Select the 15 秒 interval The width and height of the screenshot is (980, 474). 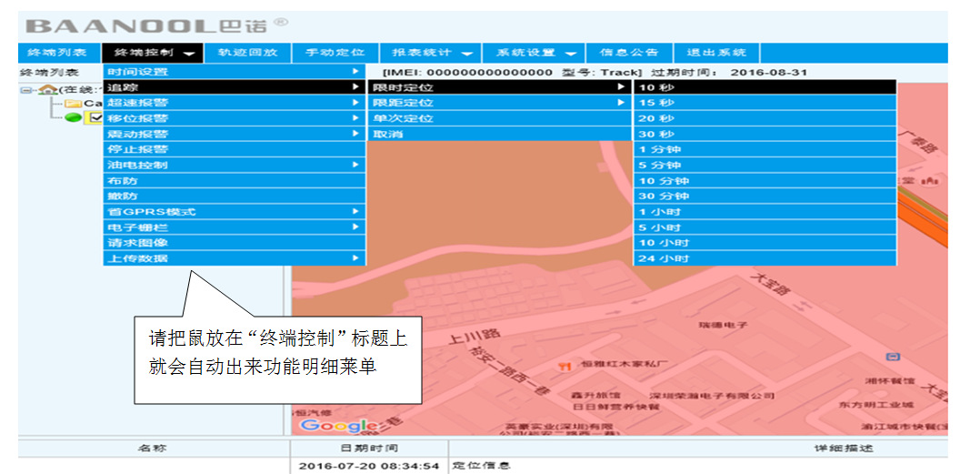[765, 103]
